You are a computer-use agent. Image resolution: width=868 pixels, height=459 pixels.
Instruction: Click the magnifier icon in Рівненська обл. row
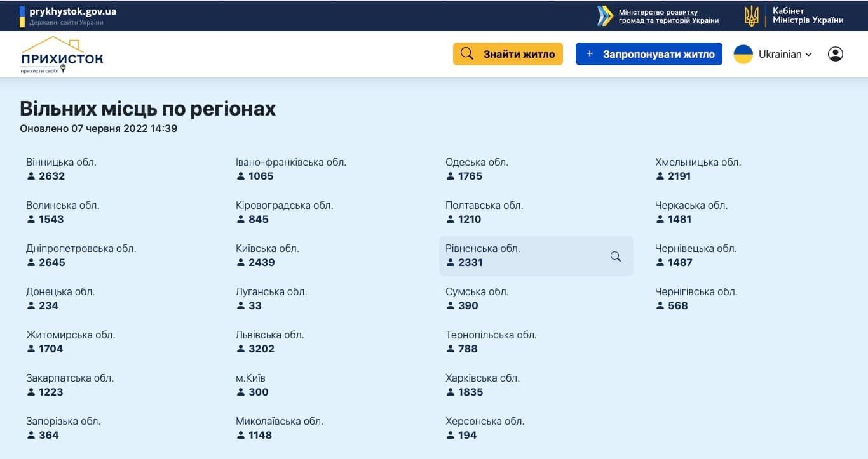point(615,256)
